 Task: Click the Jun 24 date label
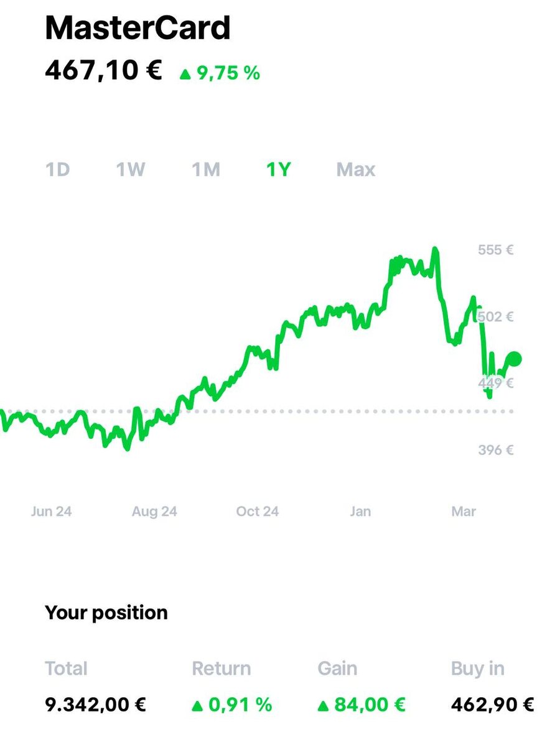coord(51,512)
